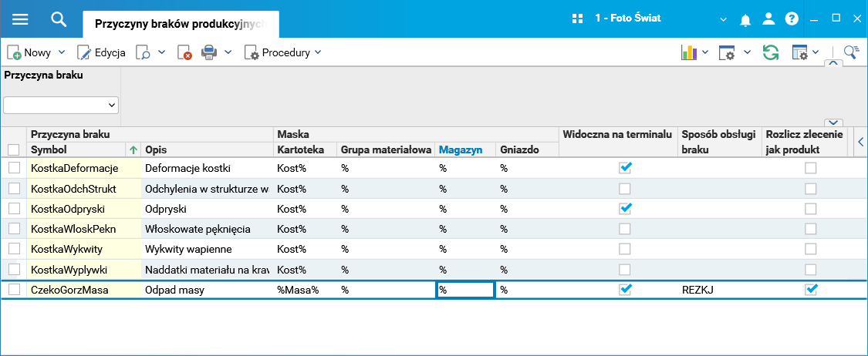Toggle terminal visibility for KostkaDeformacje
The width and height of the screenshot is (868, 356).
point(625,167)
